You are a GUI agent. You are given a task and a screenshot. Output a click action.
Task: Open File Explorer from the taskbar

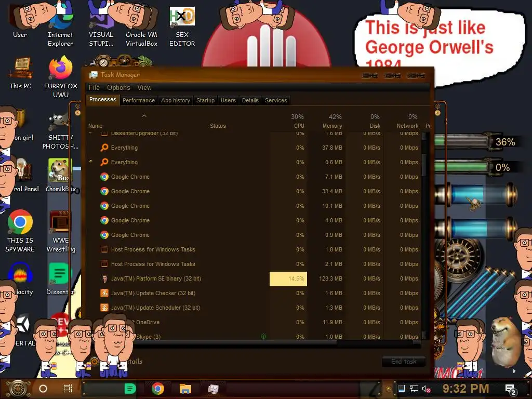coord(185,389)
